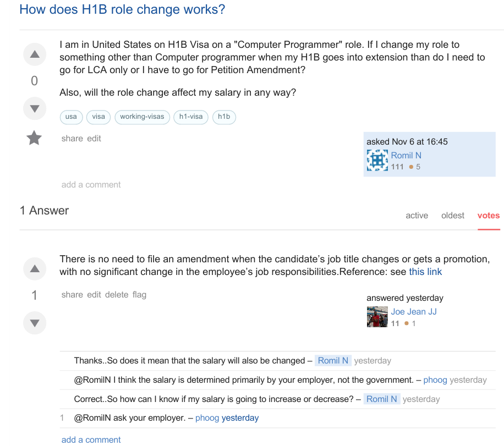Downvote Joe Jean JJ's answer
The width and height of the screenshot is (504, 446).
[35, 323]
